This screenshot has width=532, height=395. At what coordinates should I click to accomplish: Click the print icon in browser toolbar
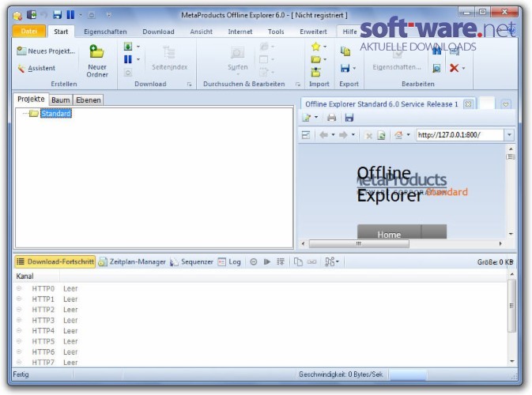coord(331,118)
